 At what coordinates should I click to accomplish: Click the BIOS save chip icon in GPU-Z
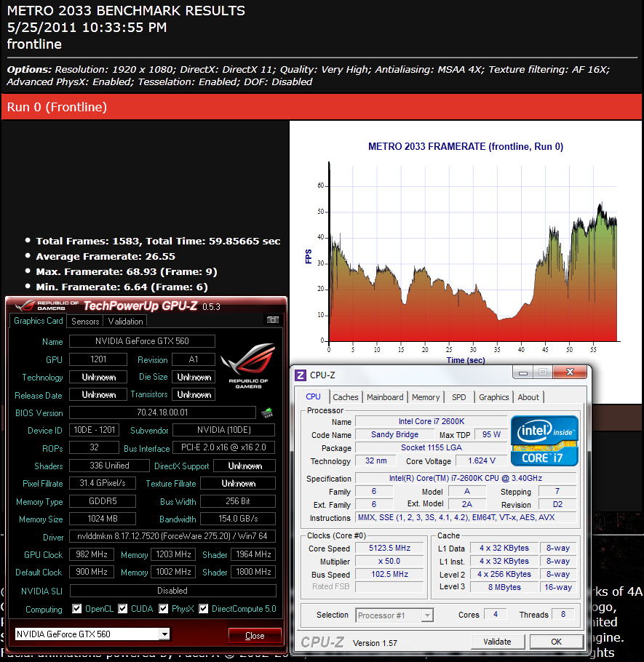pos(267,412)
